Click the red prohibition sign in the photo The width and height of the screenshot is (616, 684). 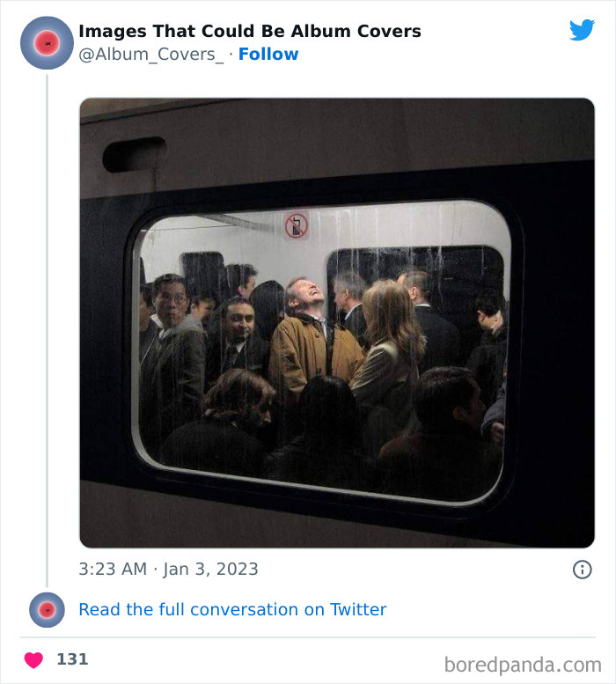point(297,225)
